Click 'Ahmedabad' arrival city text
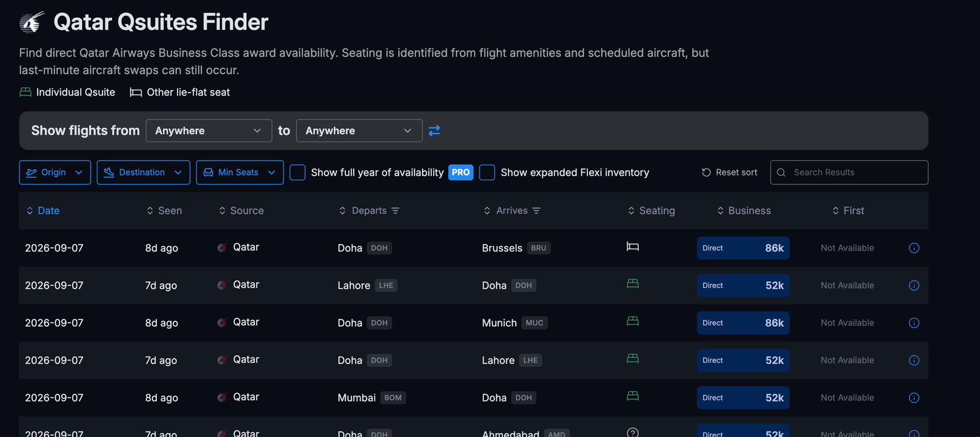This screenshot has width=980, height=437. [511, 433]
